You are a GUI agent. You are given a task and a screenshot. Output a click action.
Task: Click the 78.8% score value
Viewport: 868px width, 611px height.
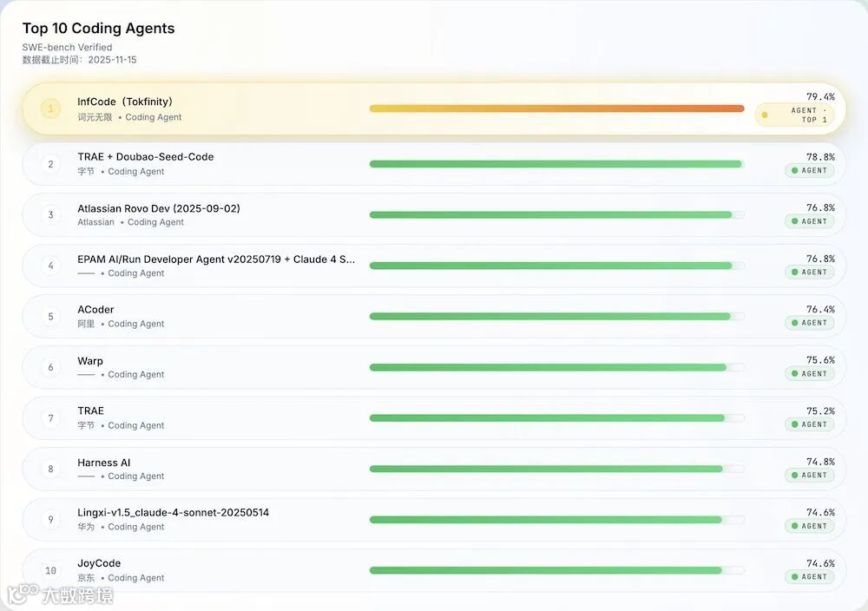point(820,157)
